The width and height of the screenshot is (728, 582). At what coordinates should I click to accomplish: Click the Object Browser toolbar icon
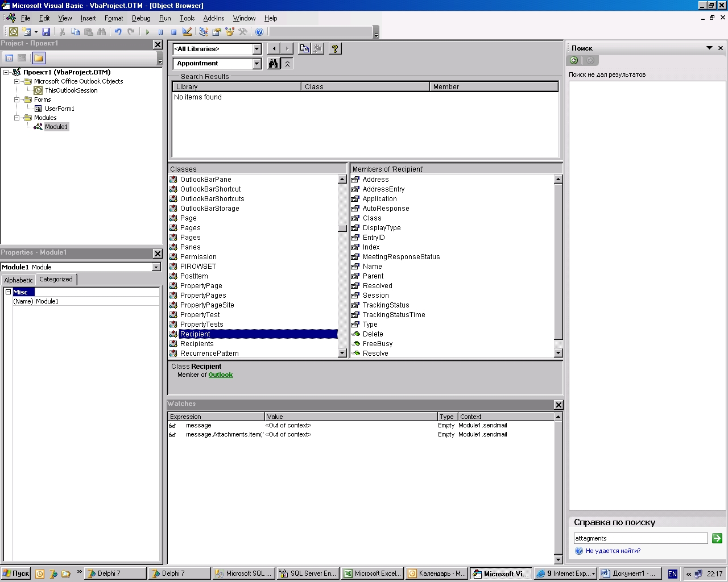(230, 32)
